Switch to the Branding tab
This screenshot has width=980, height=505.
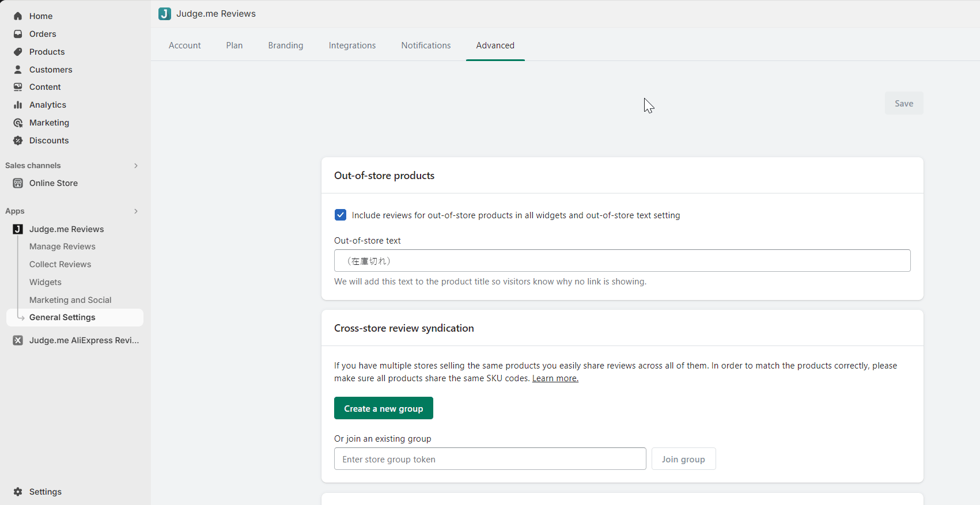point(285,45)
